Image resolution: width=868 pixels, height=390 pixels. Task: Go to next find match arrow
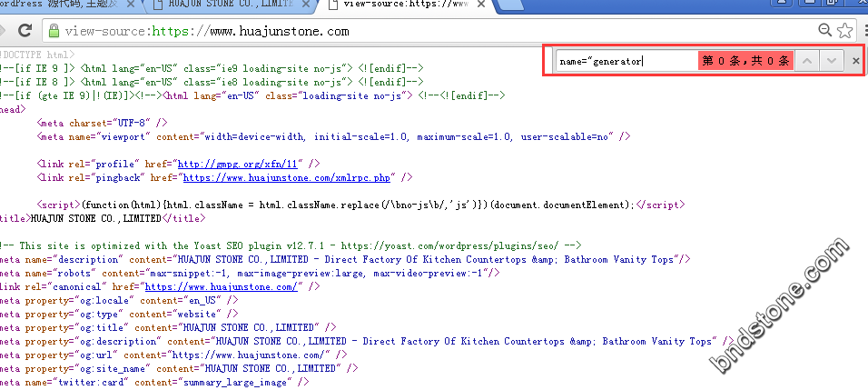pyautogui.click(x=832, y=61)
